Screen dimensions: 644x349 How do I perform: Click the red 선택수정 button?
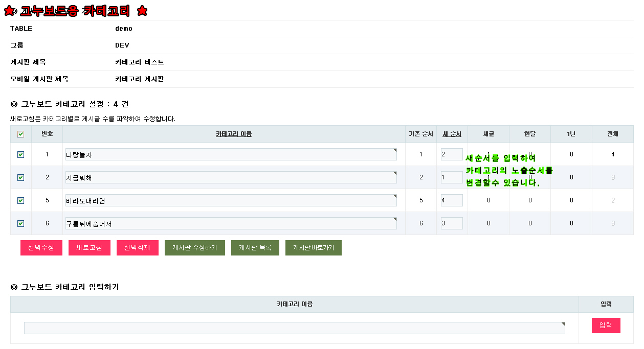click(x=41, y=248)
